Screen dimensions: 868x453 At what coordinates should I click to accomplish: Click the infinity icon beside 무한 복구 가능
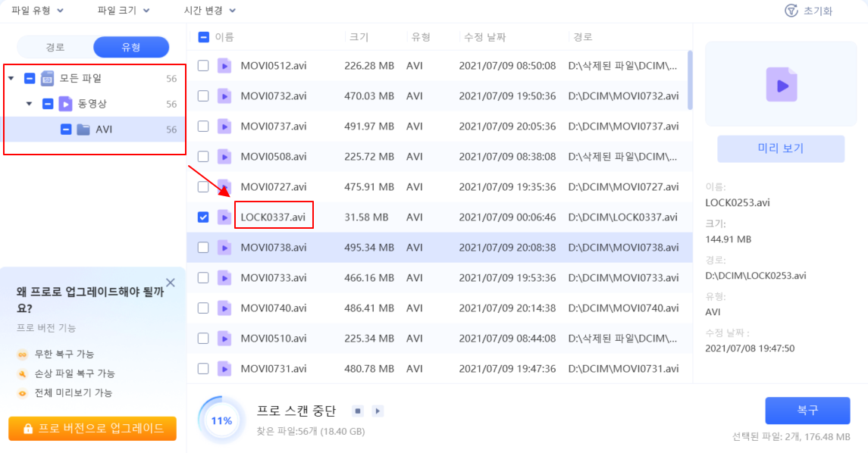(22, 355)
